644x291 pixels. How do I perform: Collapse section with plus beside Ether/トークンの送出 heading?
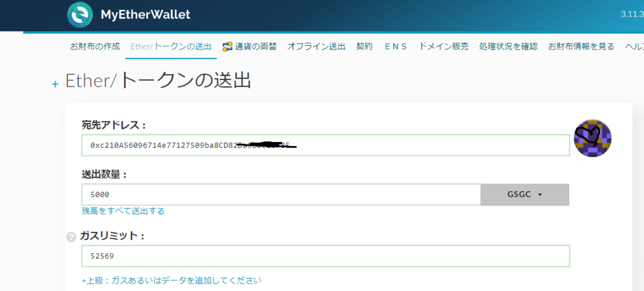coord(55,85)
